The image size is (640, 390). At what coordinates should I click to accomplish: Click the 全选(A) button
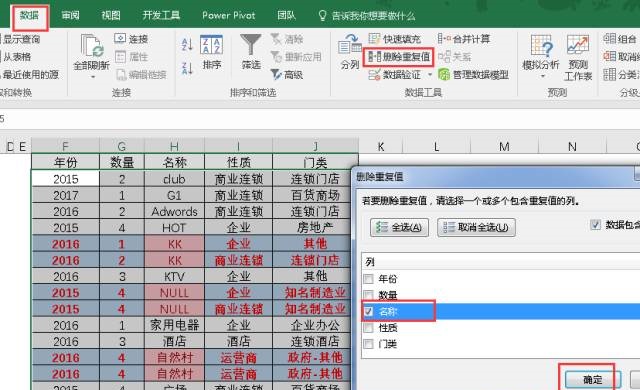pos(399,227)
